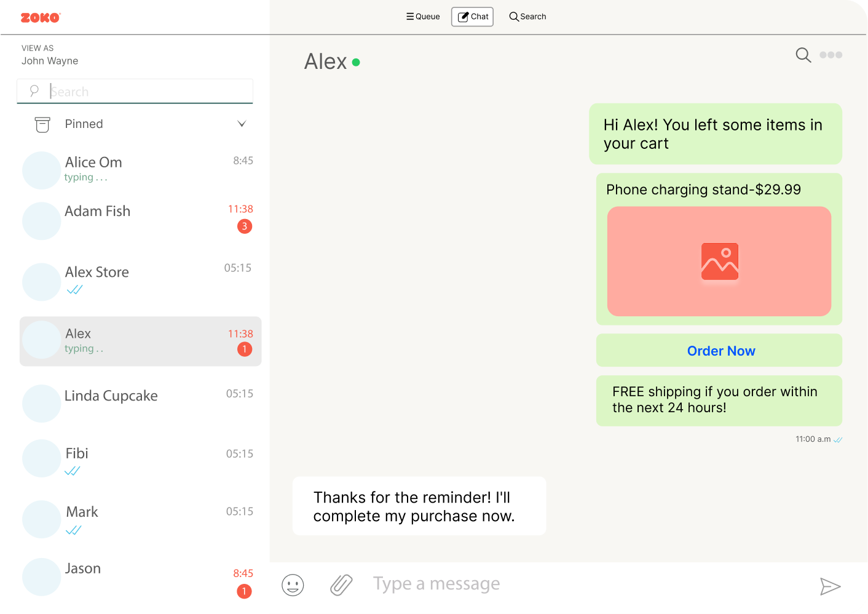The image size is (868, 614).
Task: Open the emoji picker smiley icon
Action: point(293,585)
